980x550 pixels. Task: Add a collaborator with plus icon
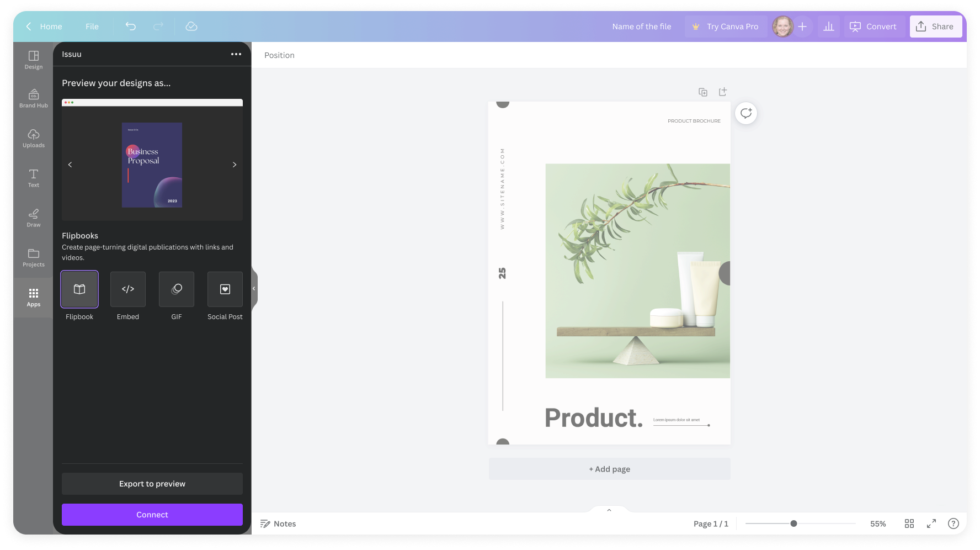tap(802, 26)
